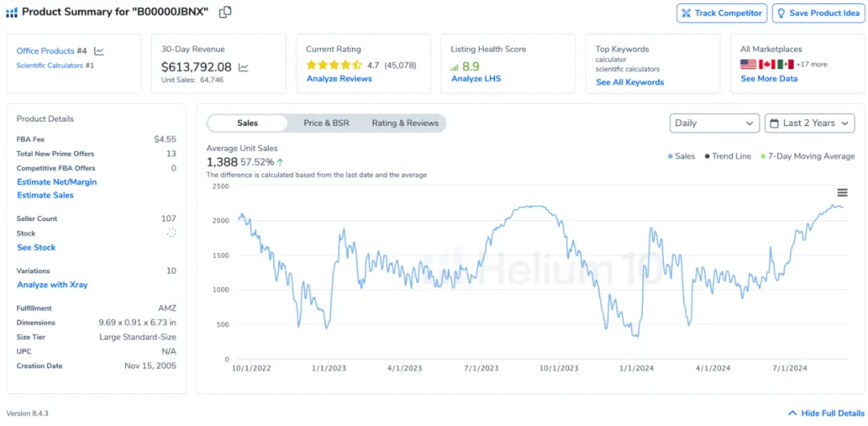Switch to the Rating & Reviews tab
This screenshot has height=426, width=868.
tap(405, 123)
